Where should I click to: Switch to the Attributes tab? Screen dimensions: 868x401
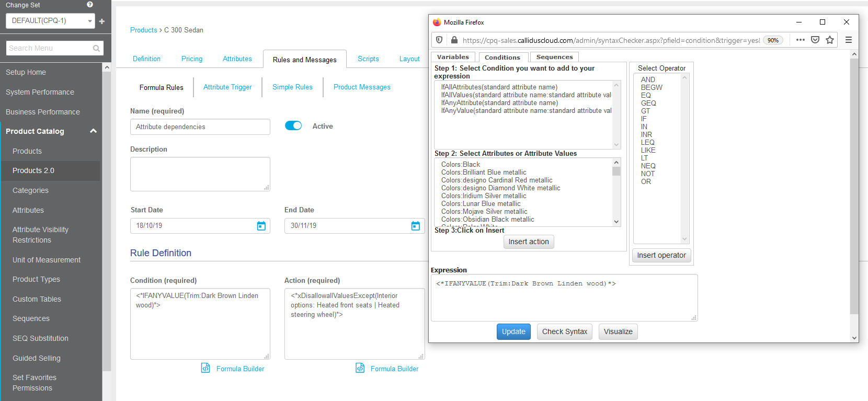(x=237, y=59)
